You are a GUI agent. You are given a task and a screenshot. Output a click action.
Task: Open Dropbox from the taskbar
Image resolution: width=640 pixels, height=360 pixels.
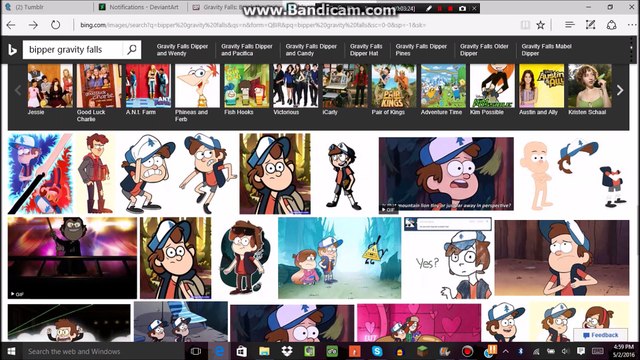point(287,351)
